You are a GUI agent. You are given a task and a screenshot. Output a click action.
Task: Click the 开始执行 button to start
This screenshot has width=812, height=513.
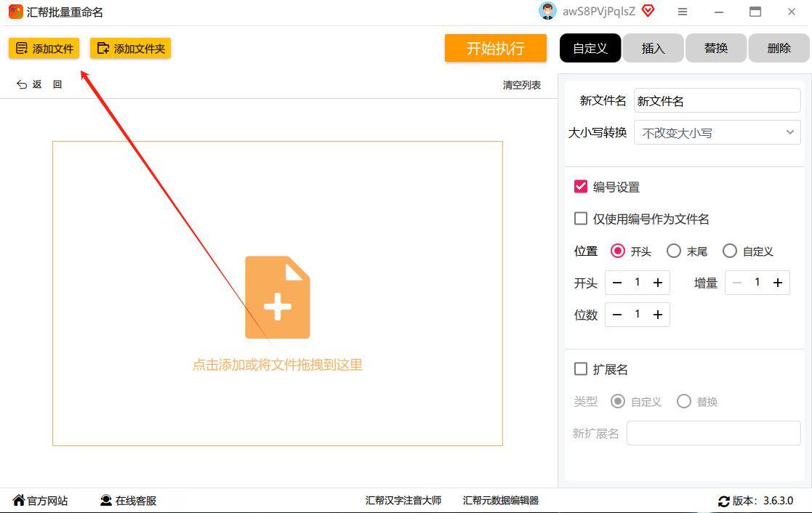(495, 48)
